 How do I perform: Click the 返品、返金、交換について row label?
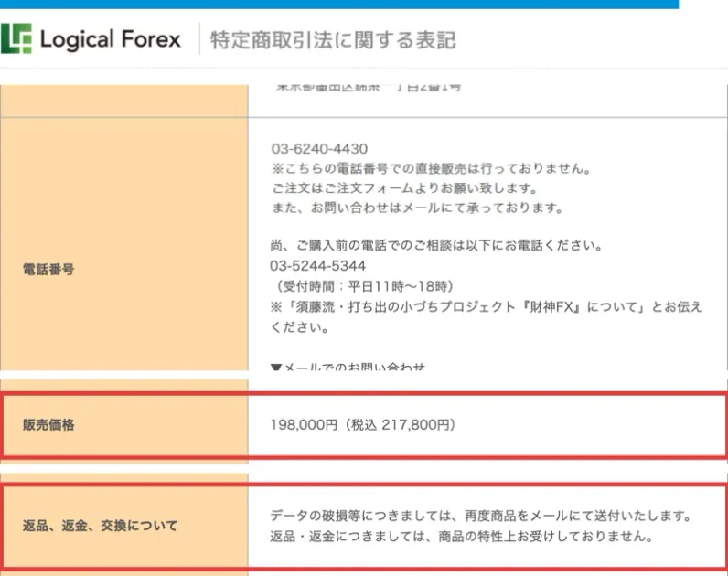point(100,526)
